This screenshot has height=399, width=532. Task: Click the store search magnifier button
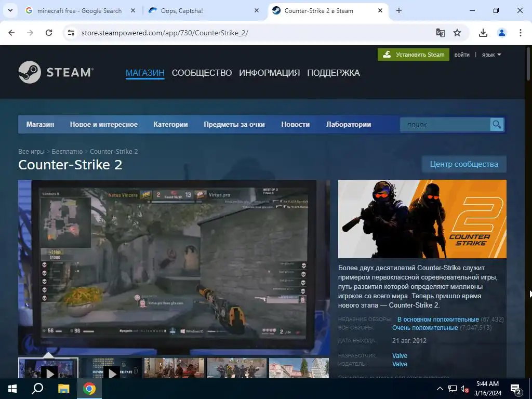point(497,125)
